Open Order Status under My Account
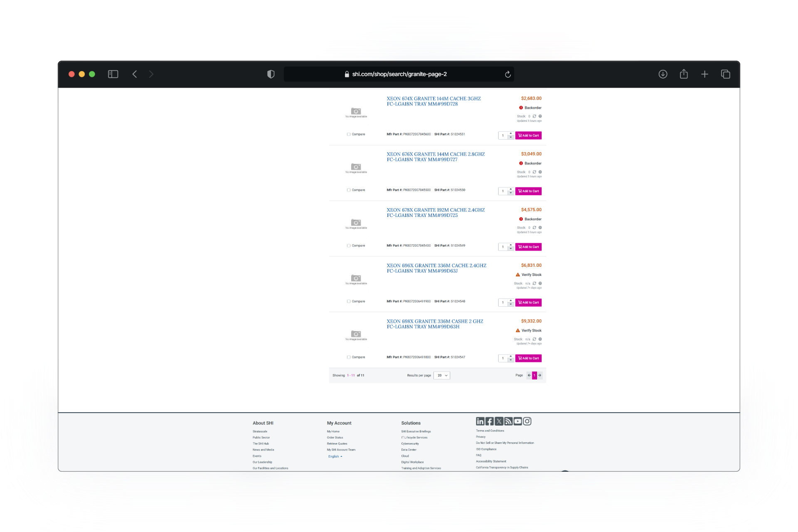 [335, 437]
